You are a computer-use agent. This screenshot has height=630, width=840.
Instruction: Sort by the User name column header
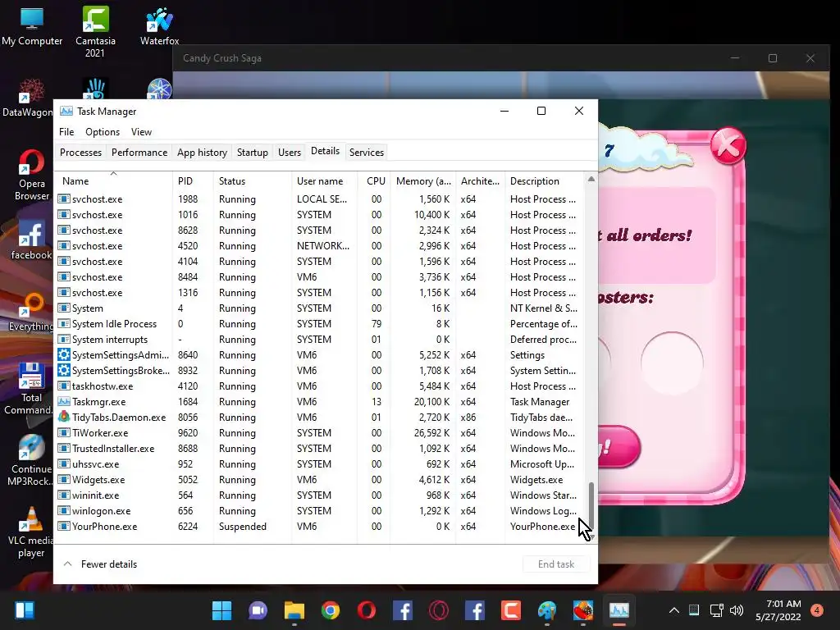pyautogui.click(x=325, y=181)
